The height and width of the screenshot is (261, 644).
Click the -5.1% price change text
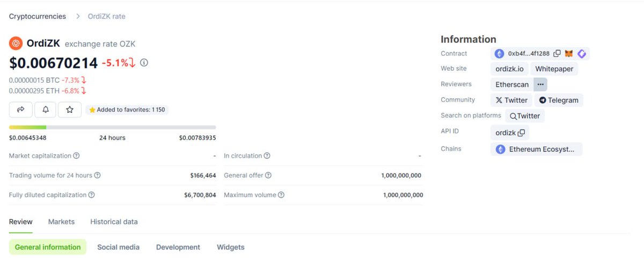115,63
